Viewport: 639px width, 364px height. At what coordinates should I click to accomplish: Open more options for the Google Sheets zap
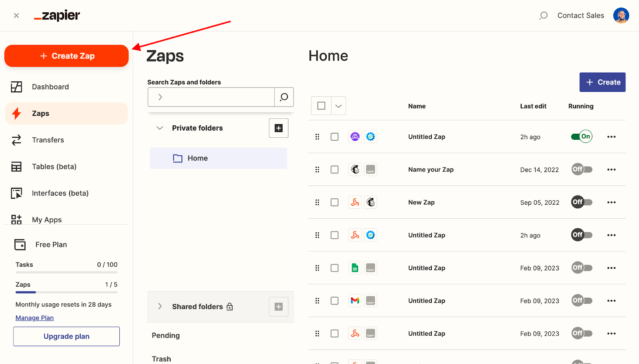point(611,268)
